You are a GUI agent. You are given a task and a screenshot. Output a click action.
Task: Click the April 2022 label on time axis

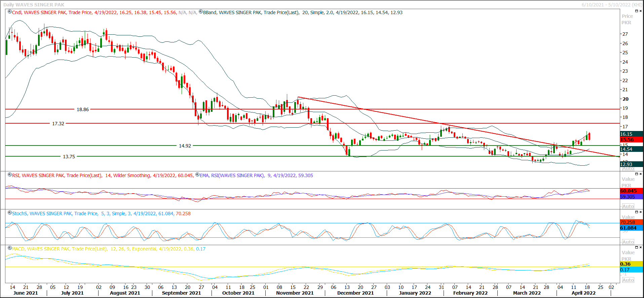(583, 293)
